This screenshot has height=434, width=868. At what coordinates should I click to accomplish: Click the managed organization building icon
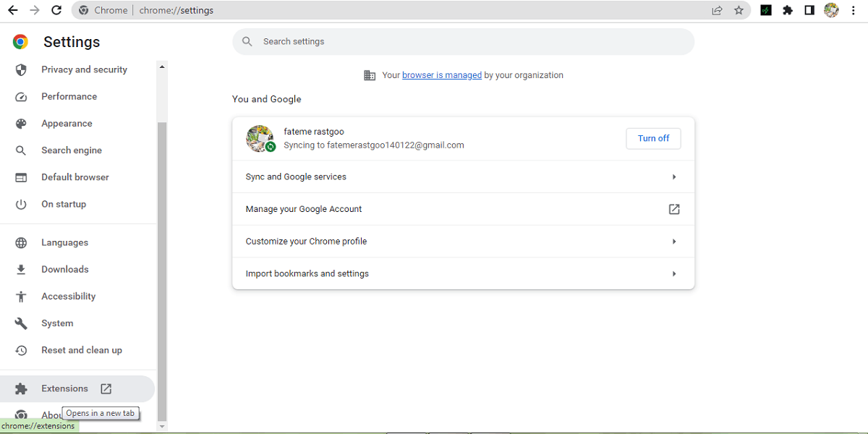click(370, 75)
